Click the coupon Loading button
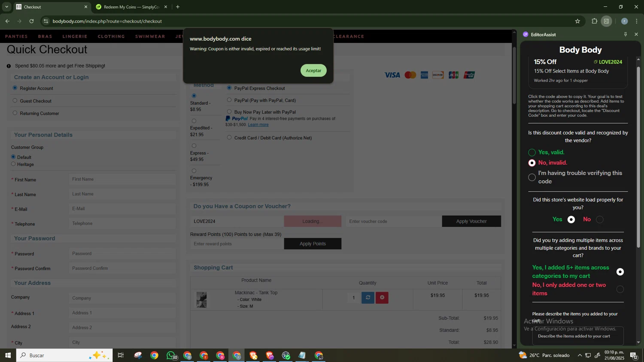644x362 pixels. [x=313, y=221]
